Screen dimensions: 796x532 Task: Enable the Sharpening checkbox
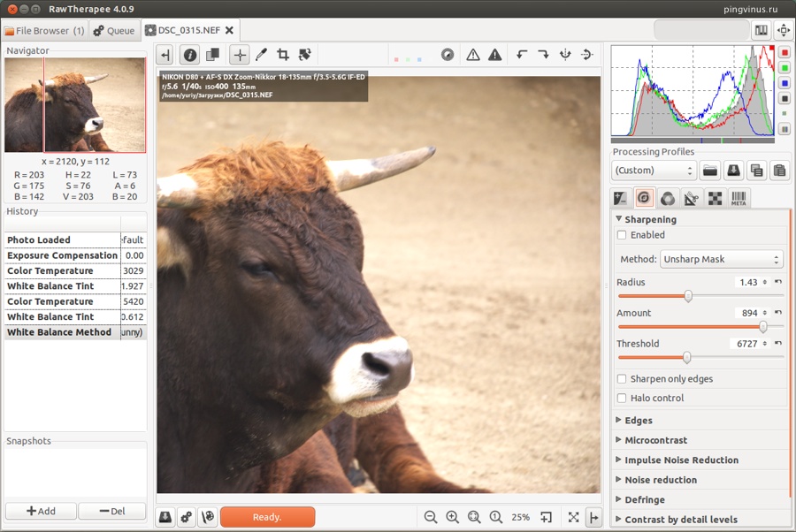click(x=622, y=235)
